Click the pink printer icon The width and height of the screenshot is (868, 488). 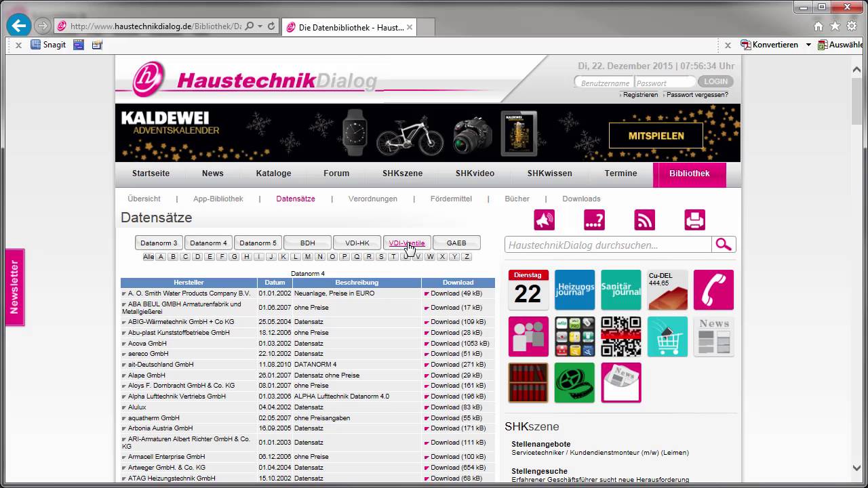tap(695, 220)
